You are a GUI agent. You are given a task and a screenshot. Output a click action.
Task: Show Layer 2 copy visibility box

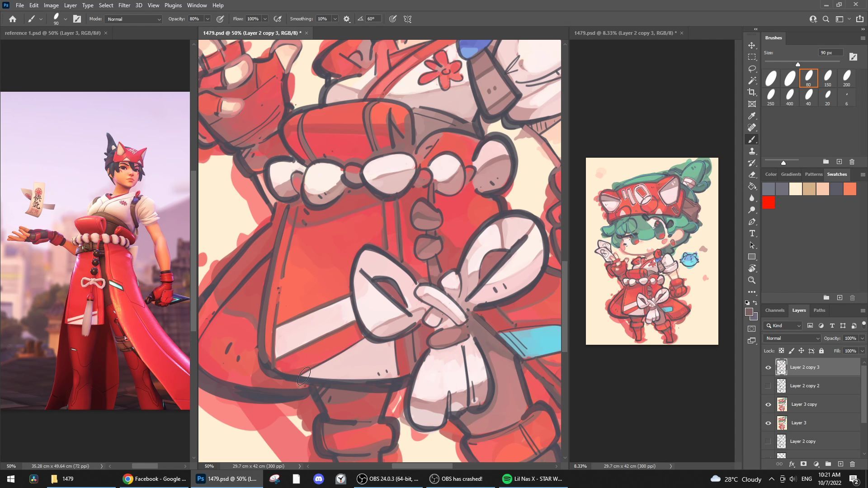[768, 441]
